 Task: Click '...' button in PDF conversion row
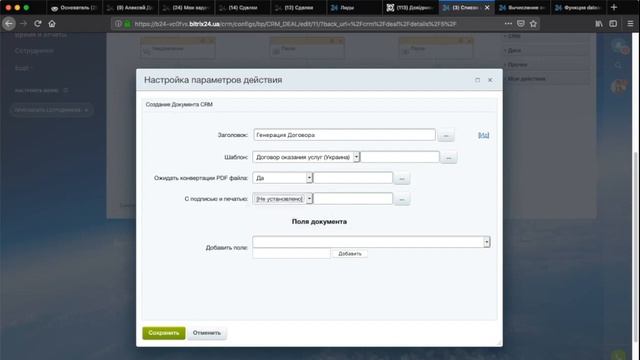tap(402, 178)
